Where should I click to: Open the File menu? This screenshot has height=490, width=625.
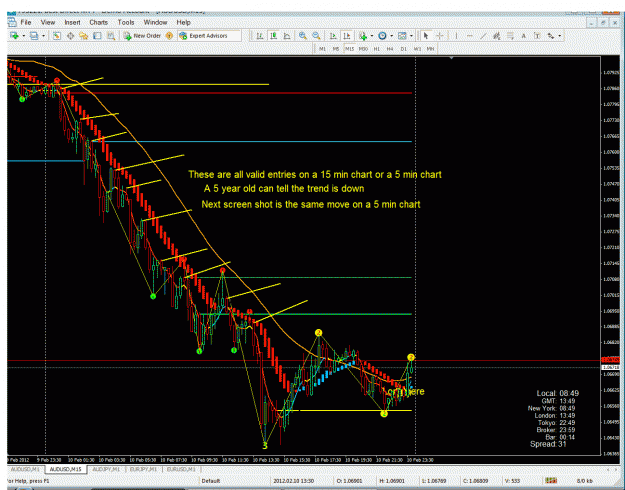tap(26, 22)
